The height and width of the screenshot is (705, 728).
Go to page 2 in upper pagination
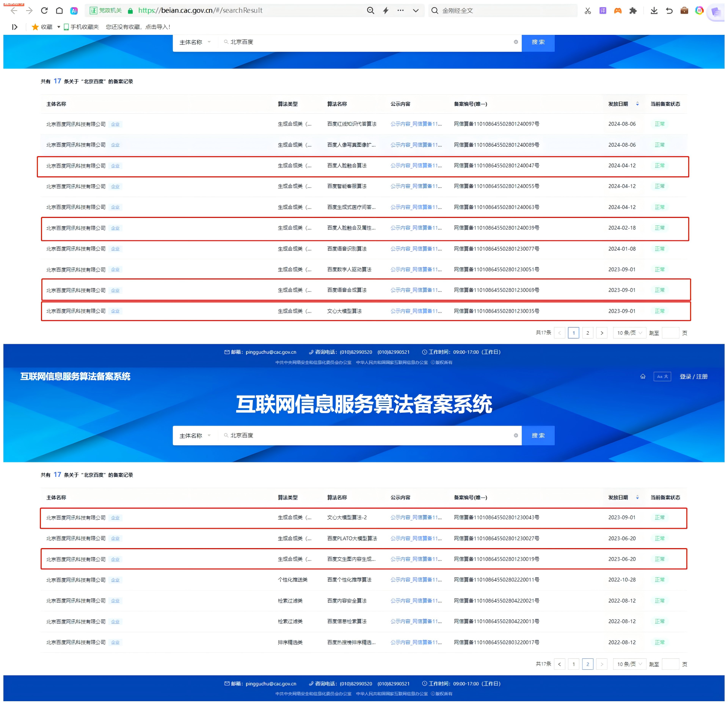[x=588, y=333]
